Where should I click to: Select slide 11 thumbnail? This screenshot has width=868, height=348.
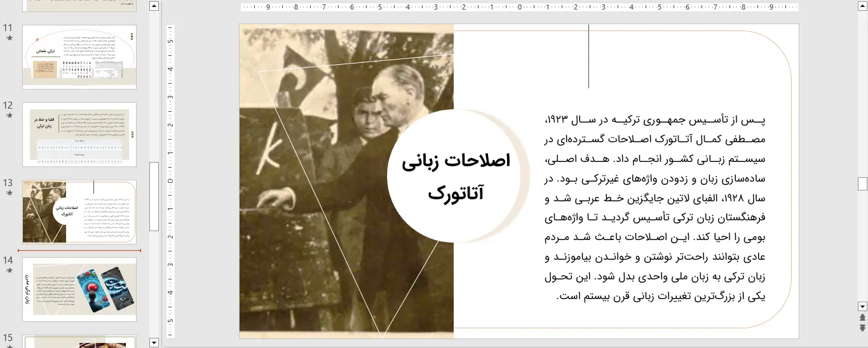coord(79,57)
